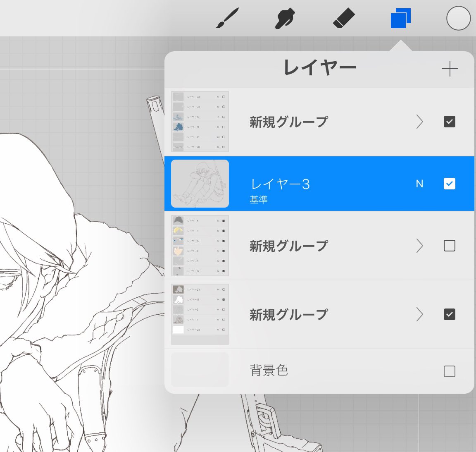The width and height of the screenshot is (476, 452).
Task: Tap the 基準 label under レイヤー3
Action: [259, 199]
